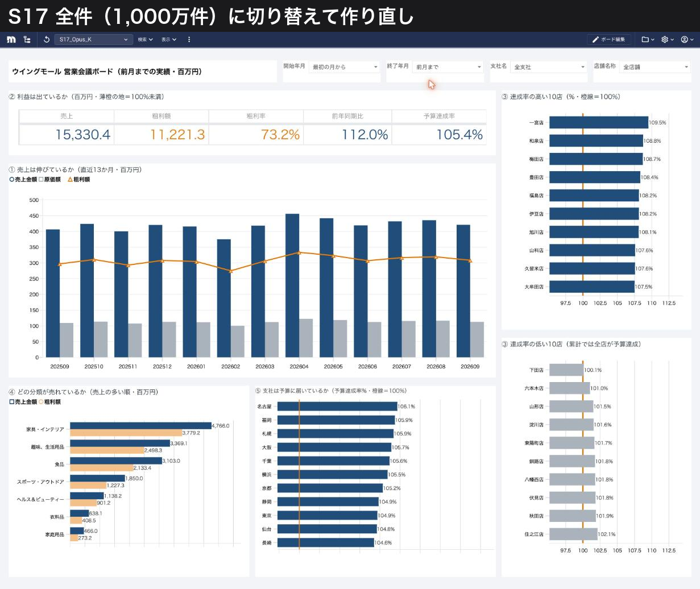Viewport: 700px width, 589px height.
Task: Open the settings gear menu
Action: 667,39
